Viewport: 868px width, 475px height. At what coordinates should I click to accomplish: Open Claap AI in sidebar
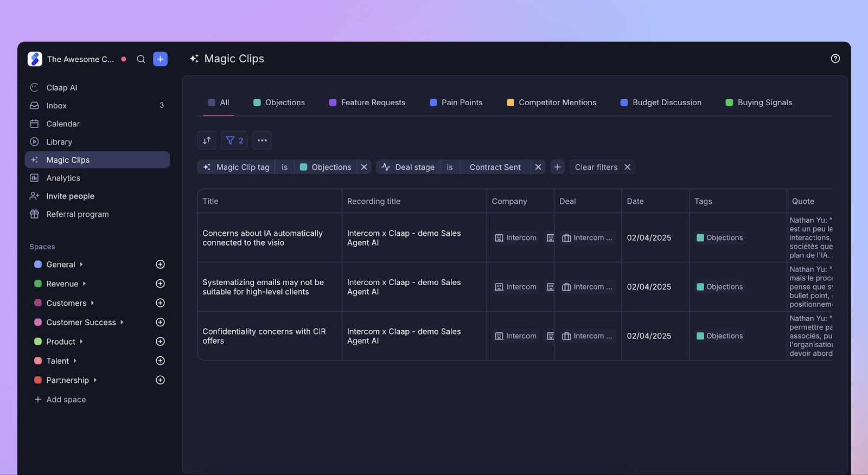[x=97, y=87]
